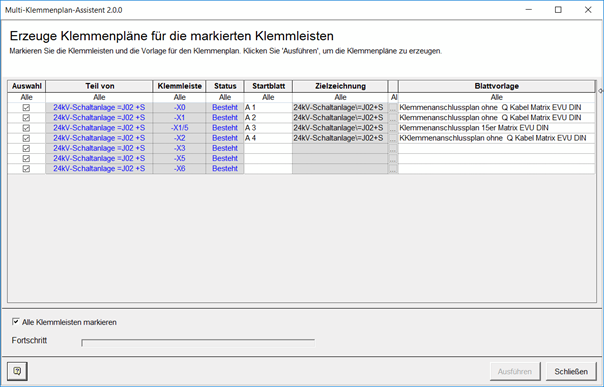This screenshot has width=604, height=387.
Task: Toggle the checkbox in the -X6 row
Action: click(26, 169)
